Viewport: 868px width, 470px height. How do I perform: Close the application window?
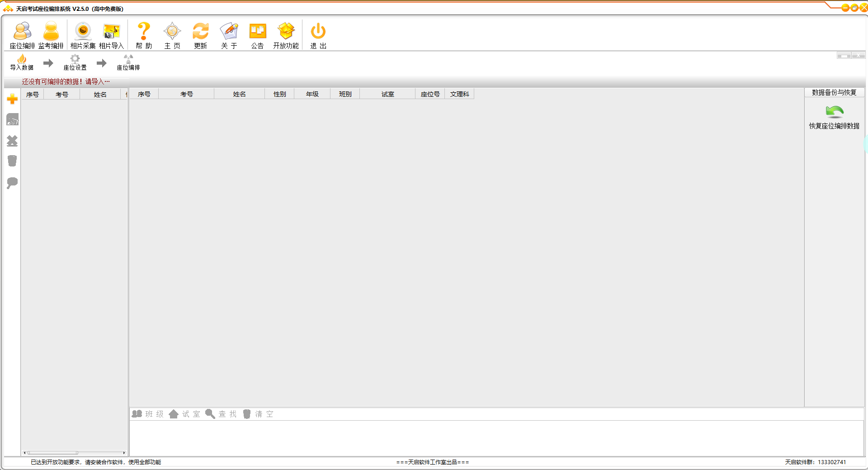click(x=863, y=8)
